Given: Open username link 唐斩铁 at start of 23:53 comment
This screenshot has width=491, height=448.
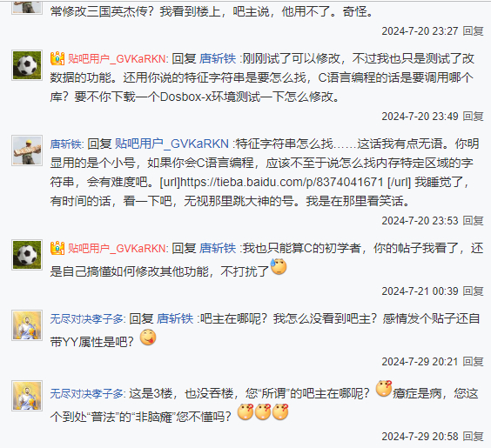Looking at the screenshot, I should click(x=66, y=144).
